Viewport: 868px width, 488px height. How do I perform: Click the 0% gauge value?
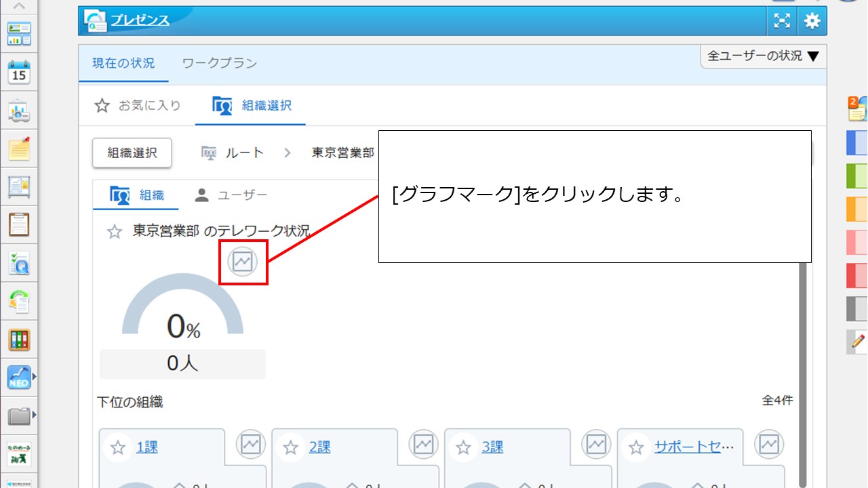click(183, 328)
